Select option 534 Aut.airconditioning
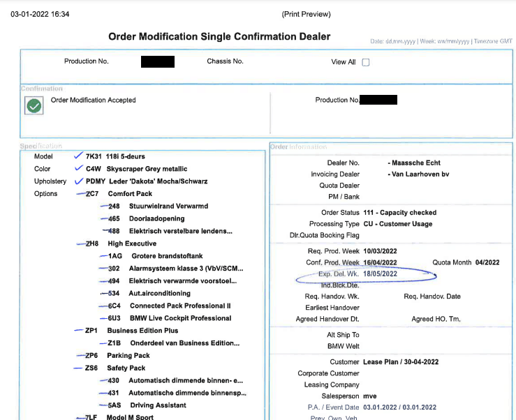The image size is (516, 420). 149,294
